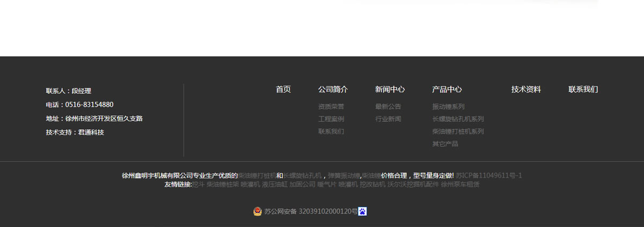View the 振动锤系列 product category

click(x=448, y=107)
